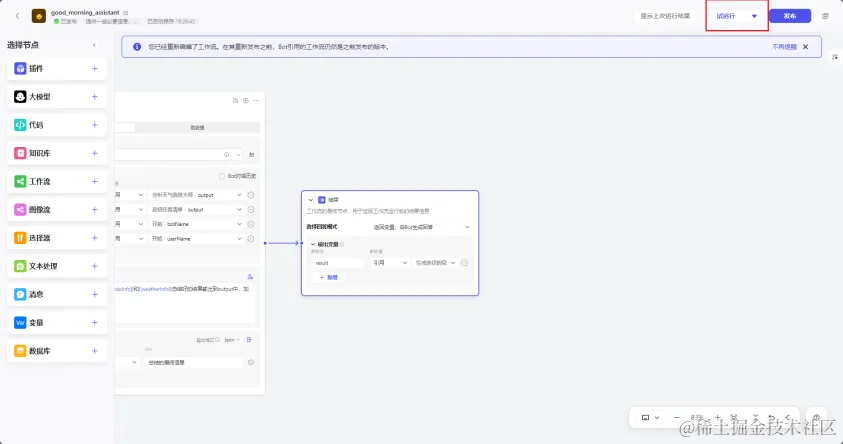Open the icon right of 发布

coord(825,16)
